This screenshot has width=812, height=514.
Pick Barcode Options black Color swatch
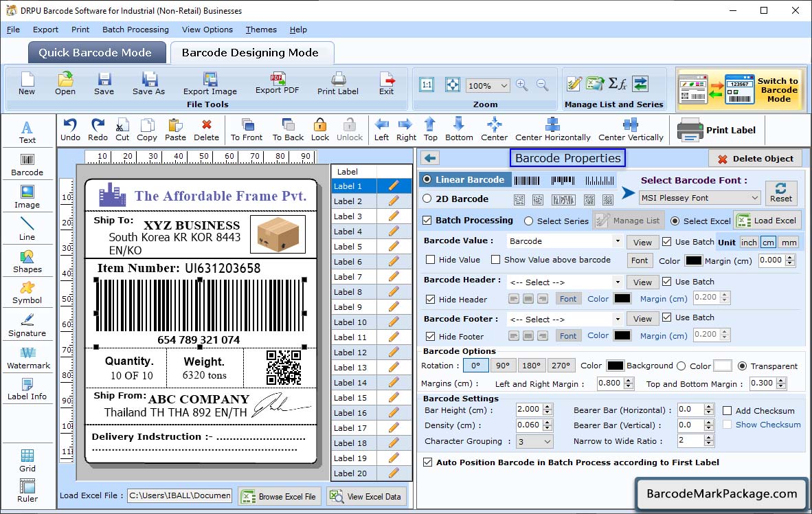tap(615, 366)
